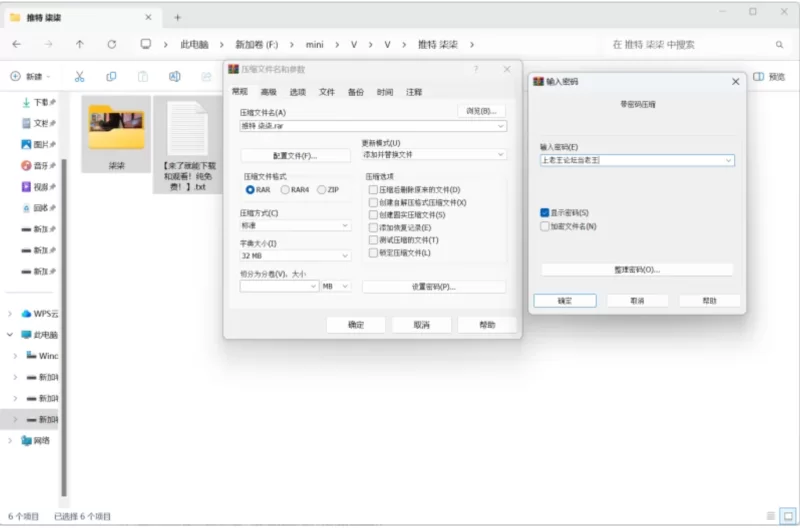The width and height of the screenshot is (800, 529).
Task: Switch to 备份 backup tab
Action: pyautogui.click(x=356, y=92)
